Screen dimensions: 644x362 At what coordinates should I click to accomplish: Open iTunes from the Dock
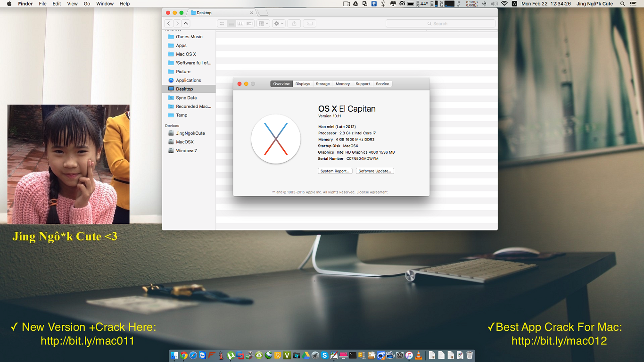pyautogui.click(x=409, y=356)
